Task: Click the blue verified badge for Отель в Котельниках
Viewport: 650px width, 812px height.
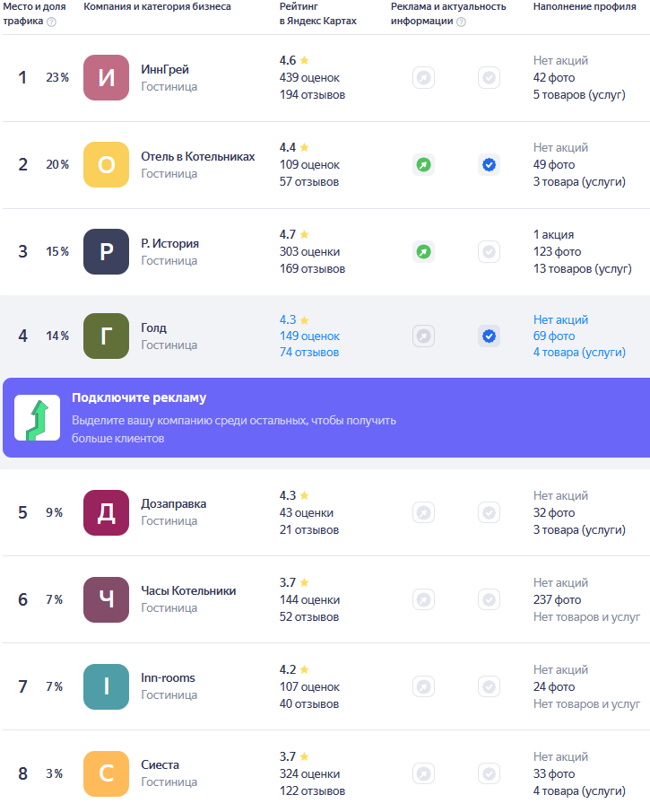Action: 489,165
